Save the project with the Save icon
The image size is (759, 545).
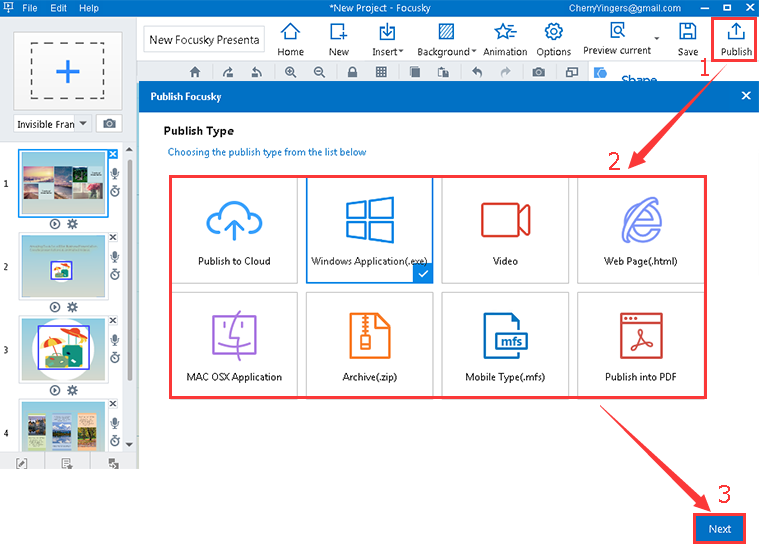(687, 39)
